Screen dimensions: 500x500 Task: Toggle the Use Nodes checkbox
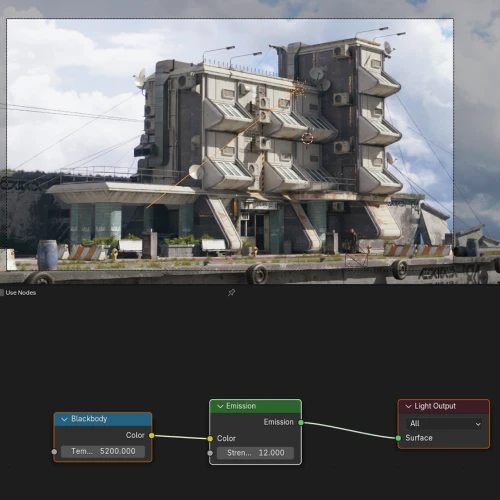point(2,293)
